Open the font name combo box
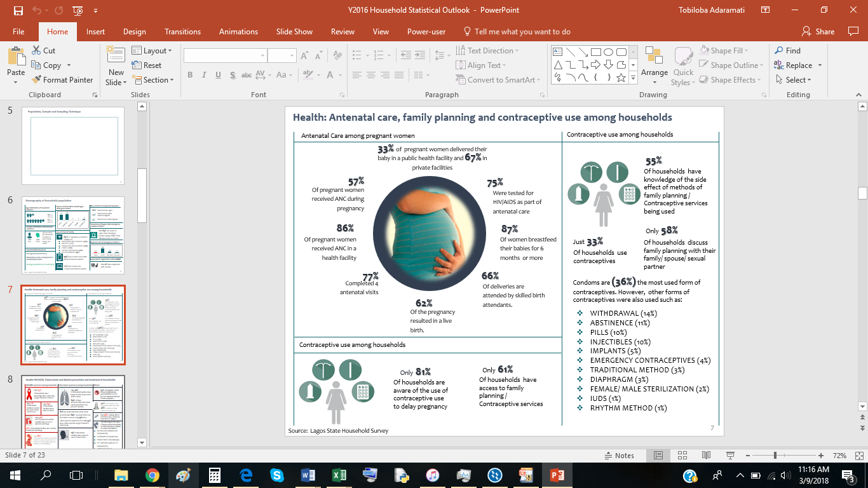The width and height of the screenshot is (868, 488). click(x=225, y=56)
